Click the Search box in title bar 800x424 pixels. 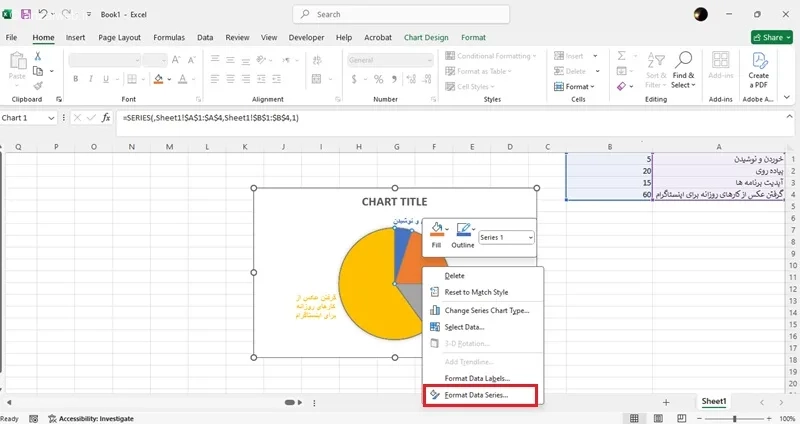400,15
